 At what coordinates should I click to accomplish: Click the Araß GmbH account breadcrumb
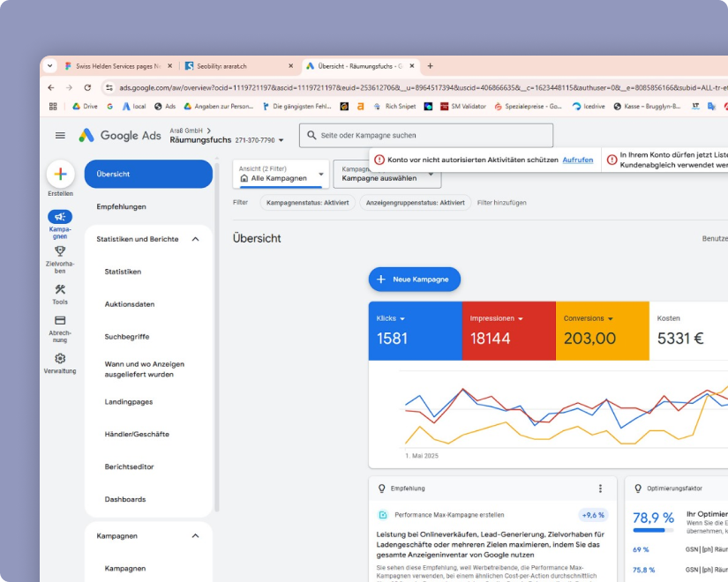pyautogui.click(x=186, y=131)
